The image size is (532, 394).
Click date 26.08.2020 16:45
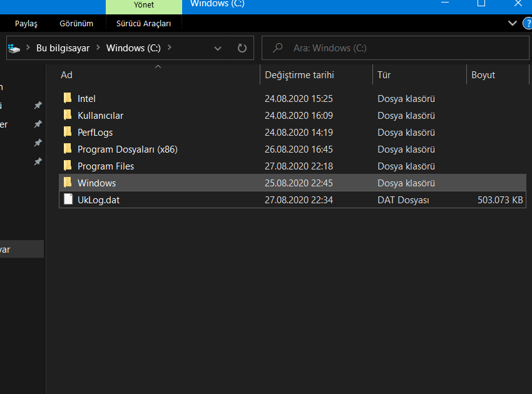click(x=299, y=149)
